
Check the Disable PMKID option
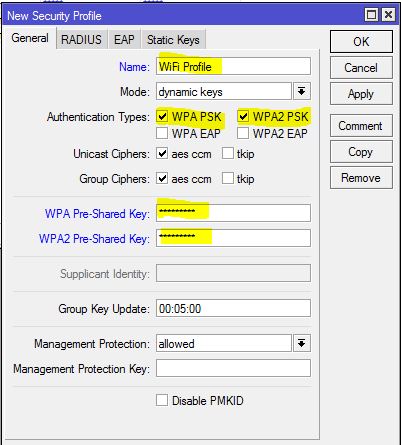pyautogui.click(x=162, y=400)
